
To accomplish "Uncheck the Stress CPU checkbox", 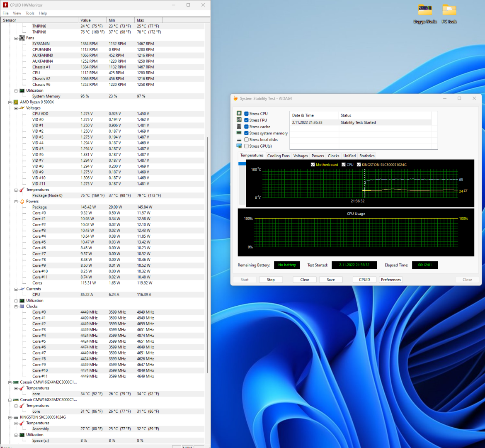I will pos(247,114).
